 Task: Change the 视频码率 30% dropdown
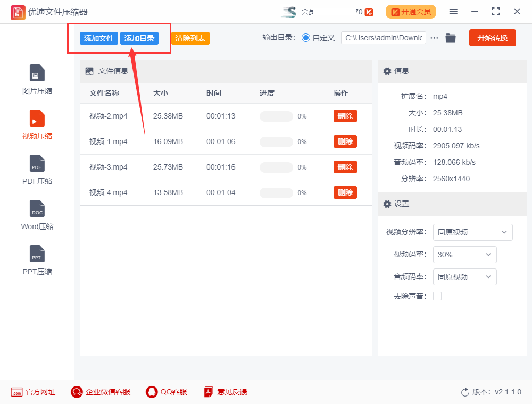464,255
